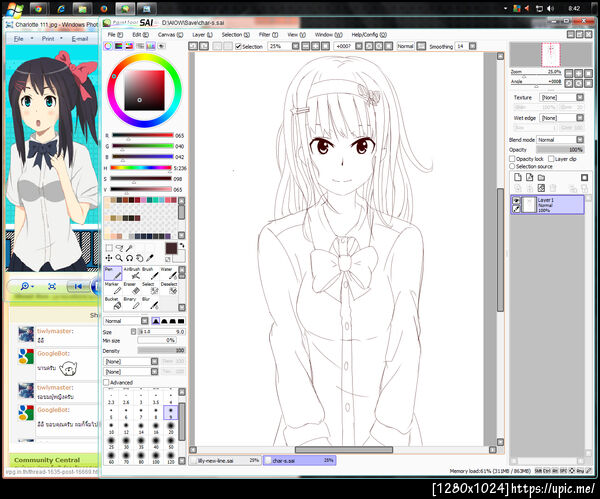Enable the Advanced brush settings checkbox

pyautogui.click(x=106, y=382)
